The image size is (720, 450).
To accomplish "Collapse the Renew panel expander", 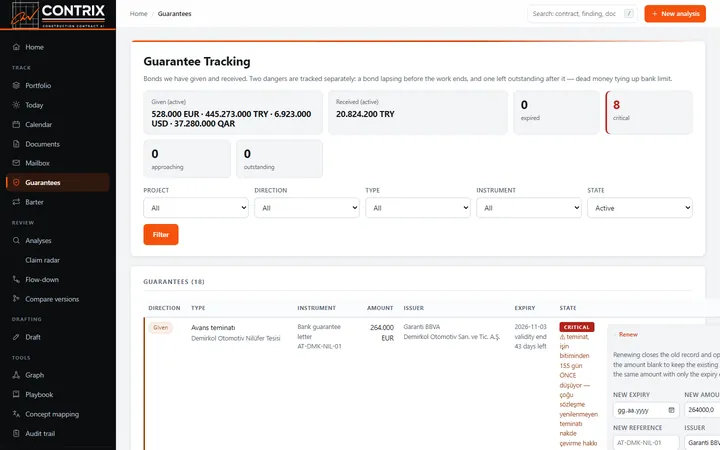I will [626, 335].
